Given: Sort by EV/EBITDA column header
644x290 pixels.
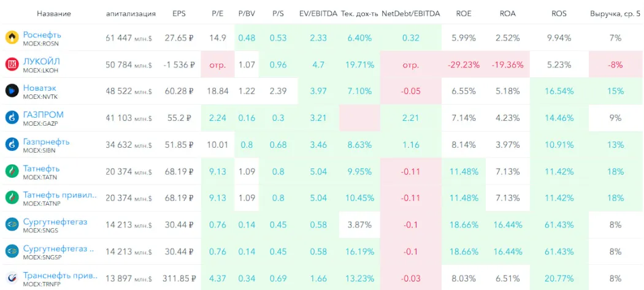Looking at the screenshot, I should click(318, 13).
